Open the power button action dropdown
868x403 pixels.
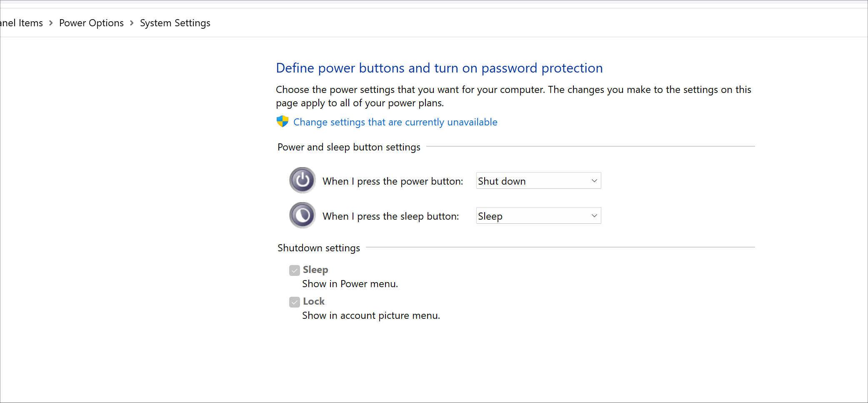point(538,181)
